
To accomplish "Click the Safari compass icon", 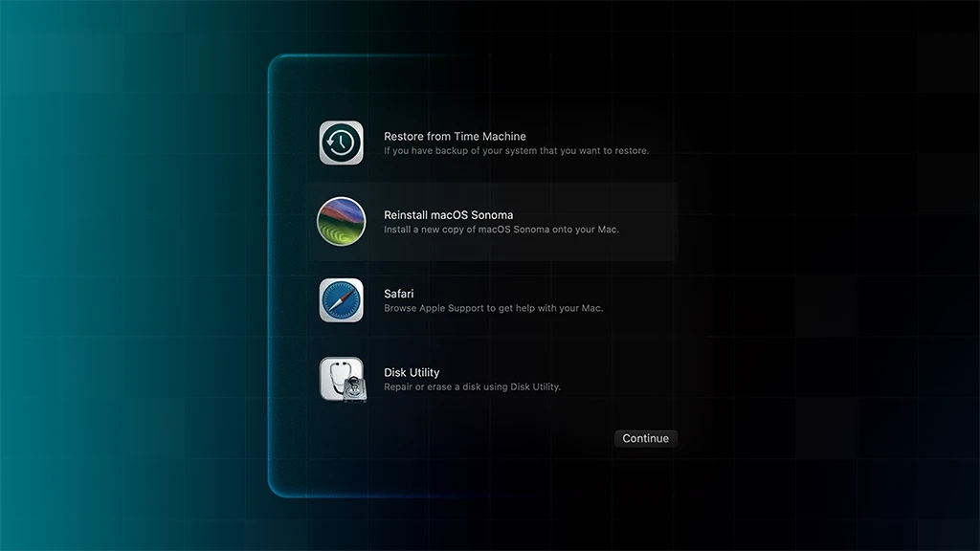I will click(x=341, y=299).
